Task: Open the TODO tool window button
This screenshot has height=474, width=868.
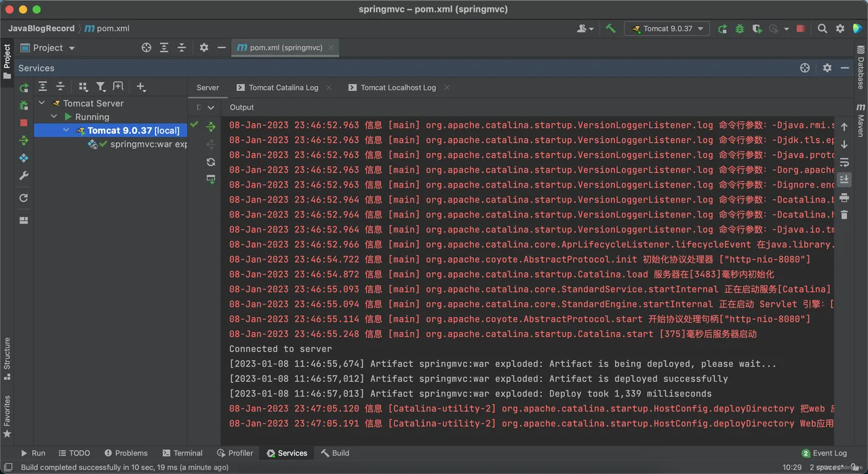Action: [74, 453]
